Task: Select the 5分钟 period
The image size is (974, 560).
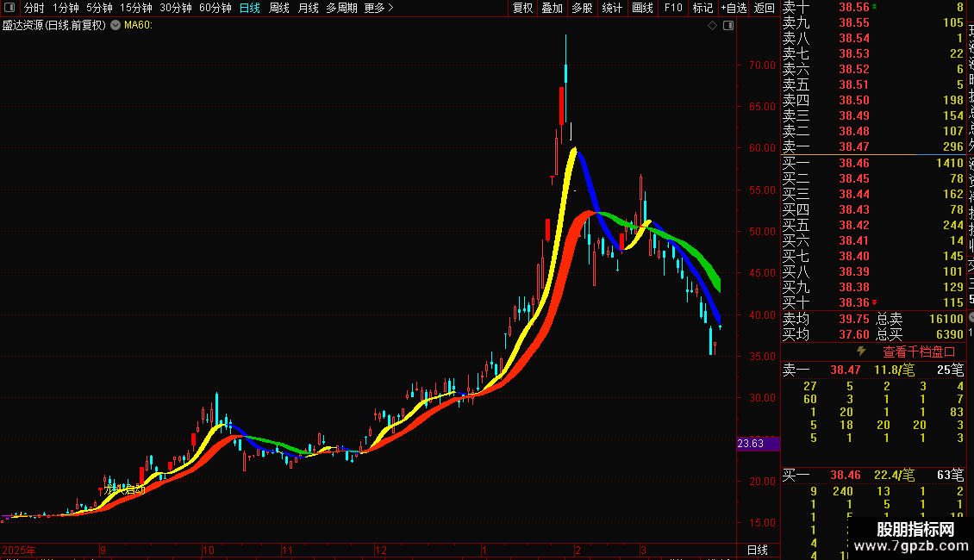Action: 99,8
